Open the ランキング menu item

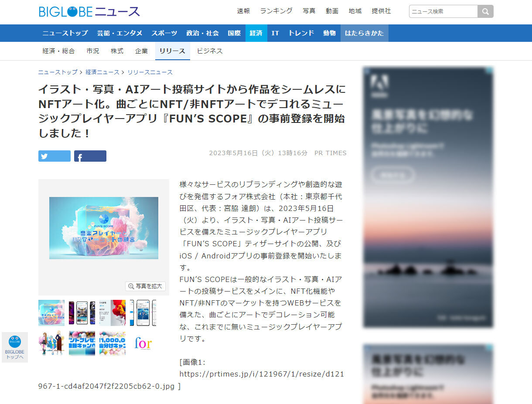tap(276, 11)
